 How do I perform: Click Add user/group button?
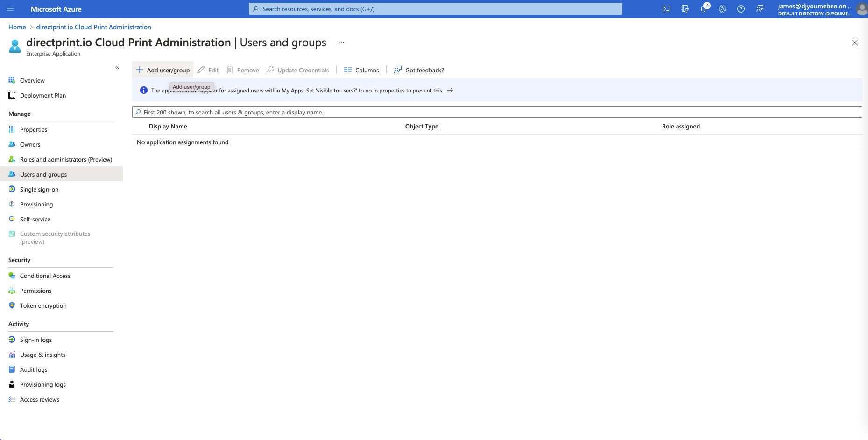point(163,70)
